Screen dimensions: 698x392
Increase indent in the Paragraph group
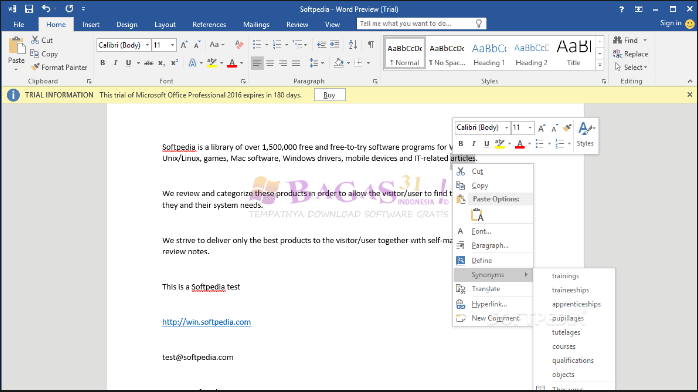[x=335, y=44]
